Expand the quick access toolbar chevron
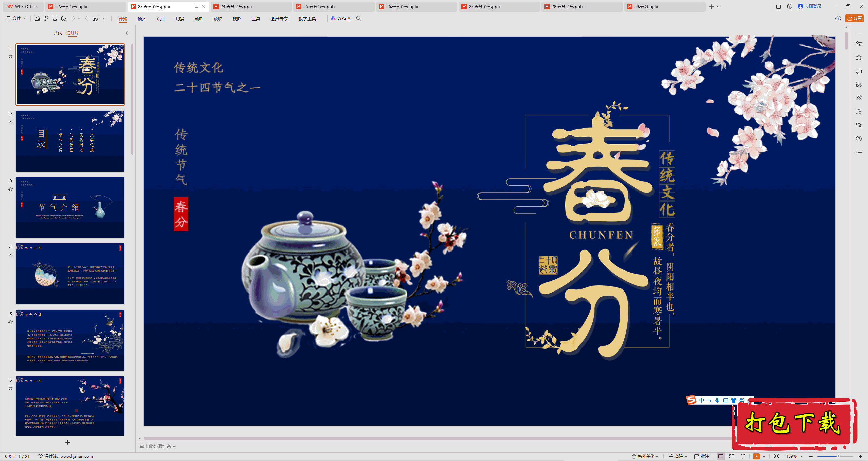This screenshot has width=868, height=461. pyautogui.click(x=104, y=18)
